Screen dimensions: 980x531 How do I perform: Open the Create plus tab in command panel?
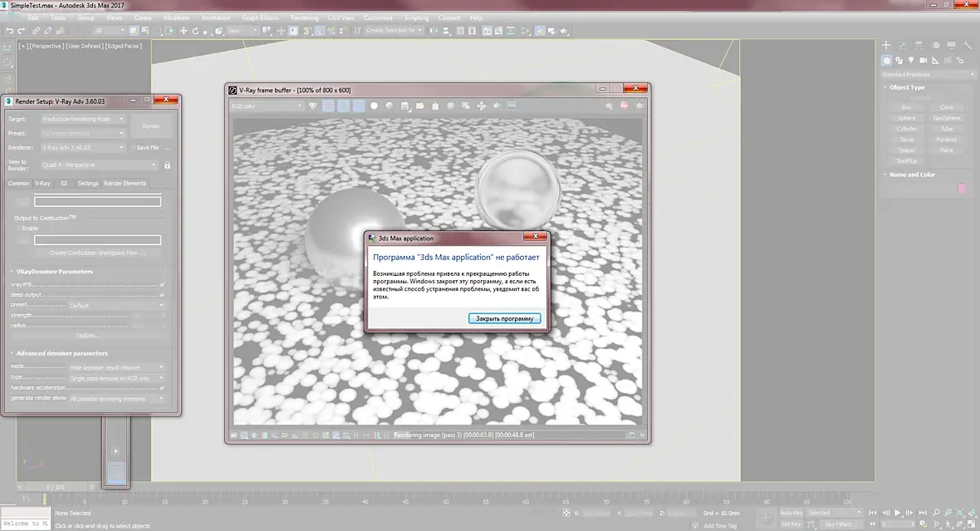tap(886, 45)
